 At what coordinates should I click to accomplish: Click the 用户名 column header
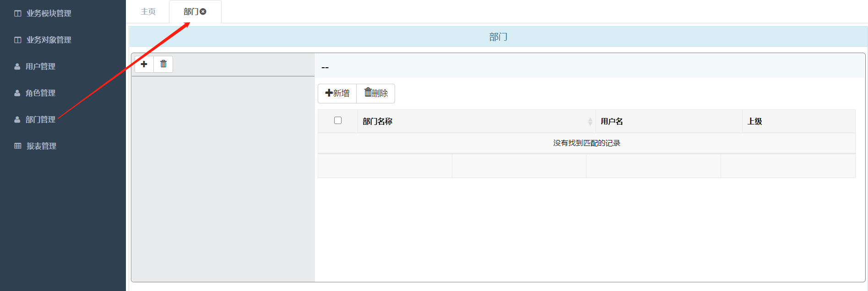pos(669,121)
